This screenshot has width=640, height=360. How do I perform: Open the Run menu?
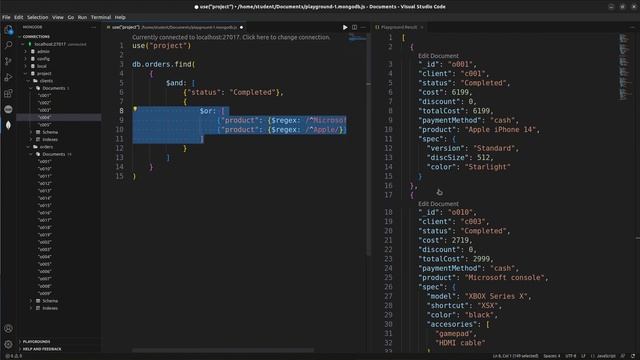point(82,17)
